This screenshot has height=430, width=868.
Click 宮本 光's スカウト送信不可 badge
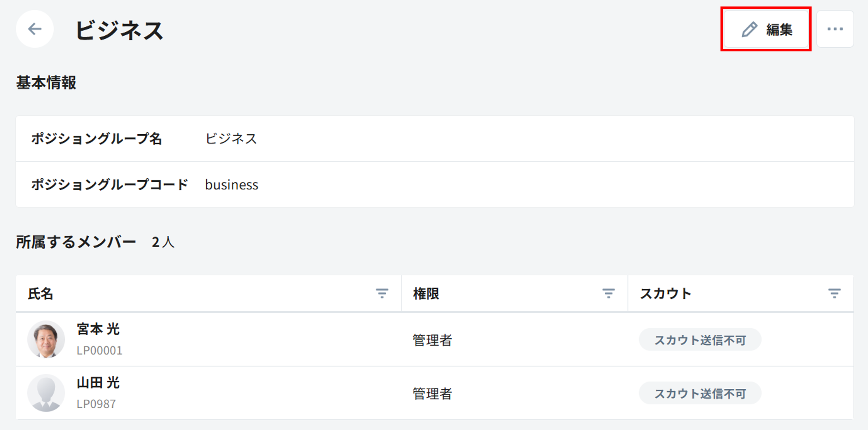[x=700, y=340]
